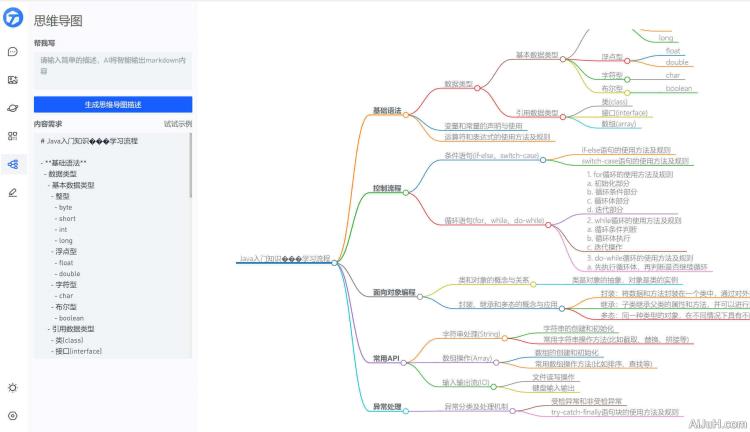Collapse the 数据类型 node circle
Image resolution: width=750 pixels, height=432 pixels.
[x=478, y=89]
